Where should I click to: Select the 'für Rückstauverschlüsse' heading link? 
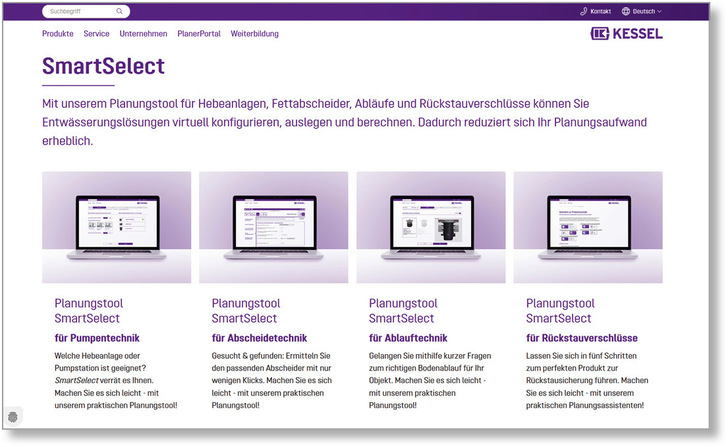click(x=581, y=338)
